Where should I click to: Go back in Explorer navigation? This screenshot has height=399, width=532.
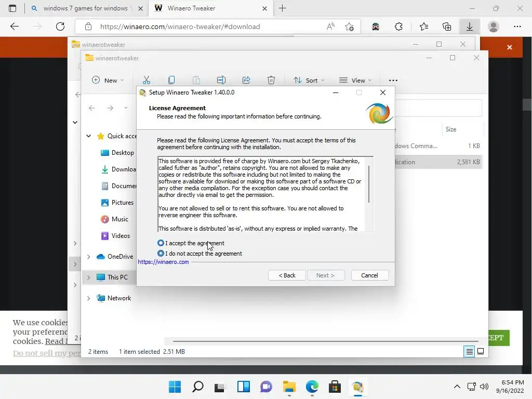(x=91, y=108)
